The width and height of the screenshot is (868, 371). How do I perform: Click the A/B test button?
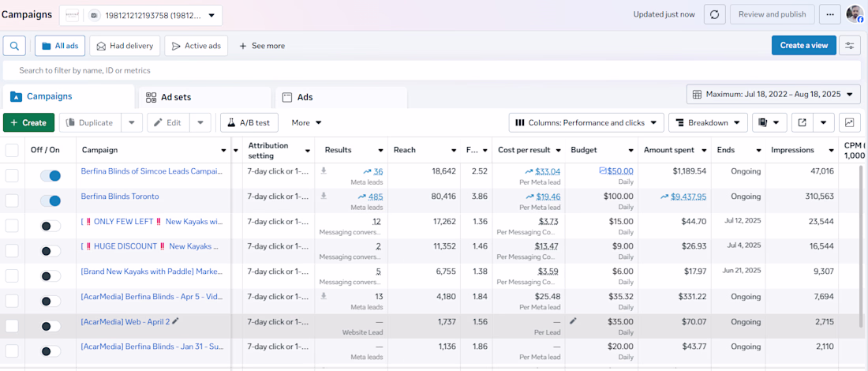coord(249,122)
